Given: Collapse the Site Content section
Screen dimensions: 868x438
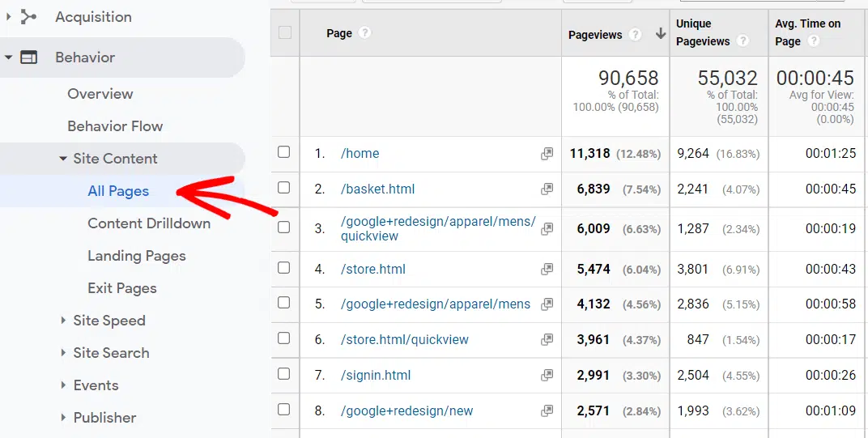Looking at the screenshot, I should [63, 159].
